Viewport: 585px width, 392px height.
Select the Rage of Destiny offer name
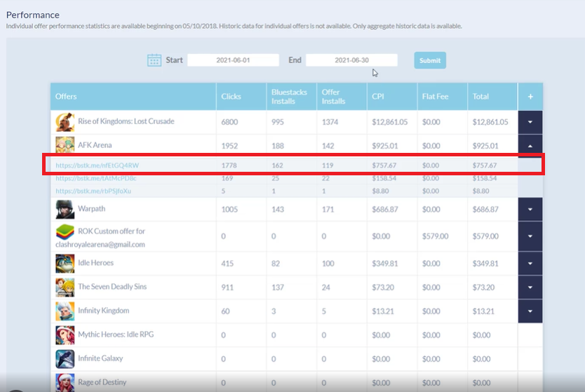point(102,382)
